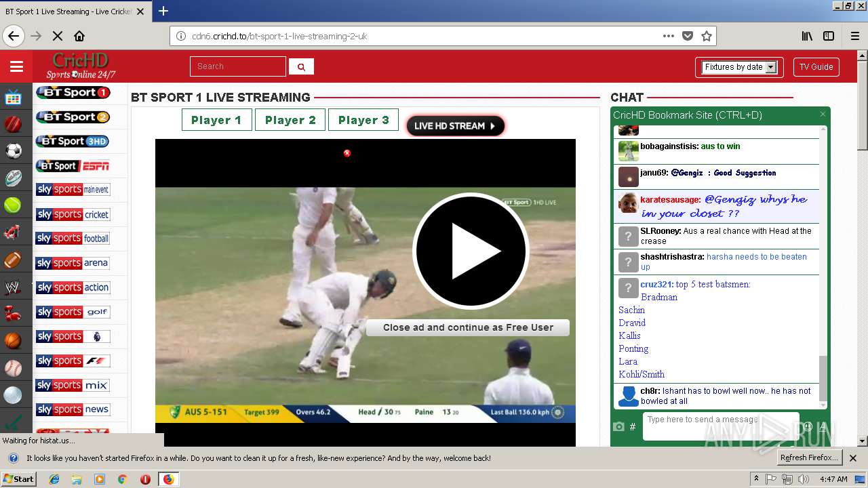Switch to Player 2
Viewport: 868px width, 488px height.
pos(290,120)
